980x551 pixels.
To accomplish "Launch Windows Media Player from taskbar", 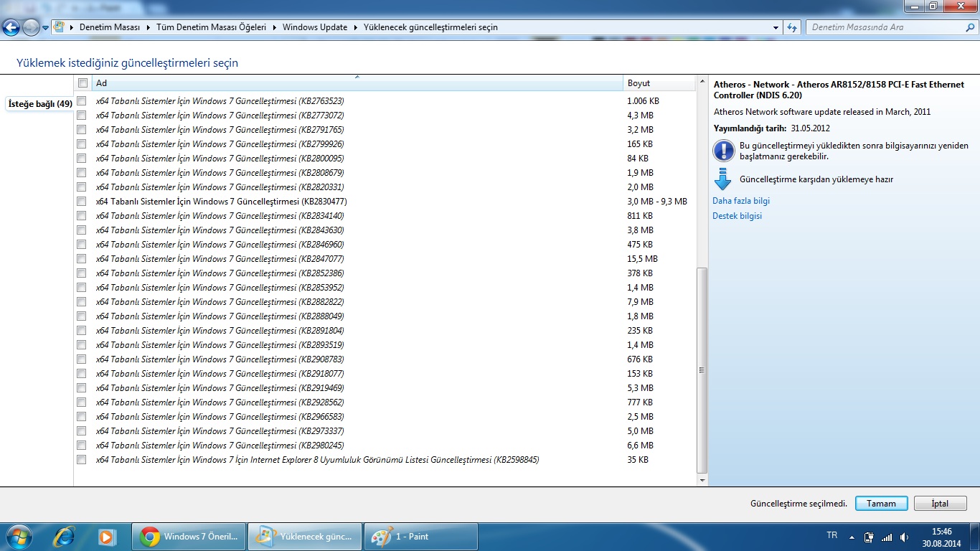I will (107, 536).
